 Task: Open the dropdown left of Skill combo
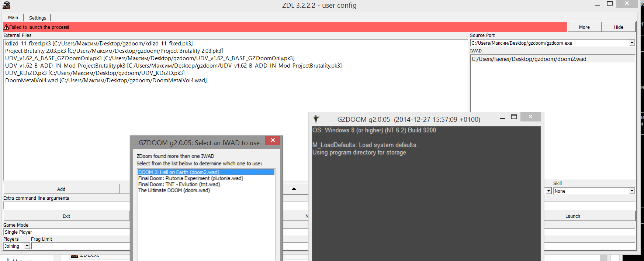click(548, 191)
